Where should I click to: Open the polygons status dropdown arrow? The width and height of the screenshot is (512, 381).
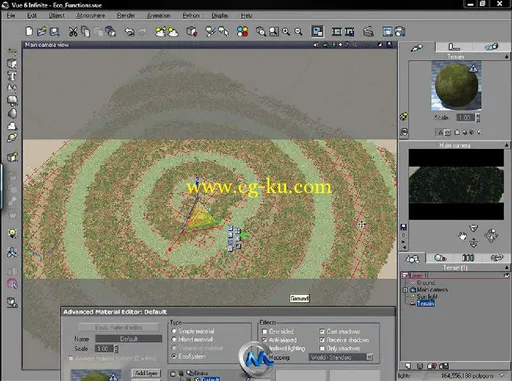502,375
